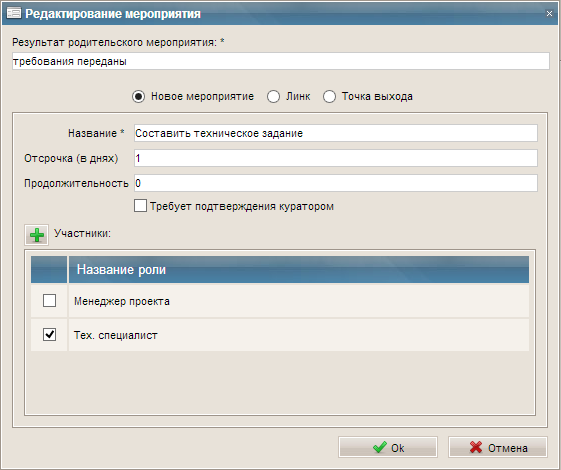Image resolution: width=561 pixels, height=470 pixels.
Task: Focus the Название input field
Action: click(336, 133)
